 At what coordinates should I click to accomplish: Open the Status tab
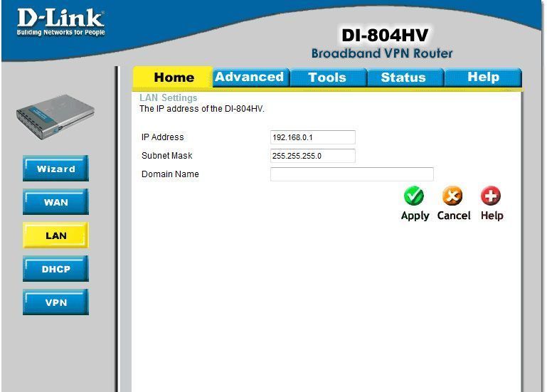coord(405,77)
